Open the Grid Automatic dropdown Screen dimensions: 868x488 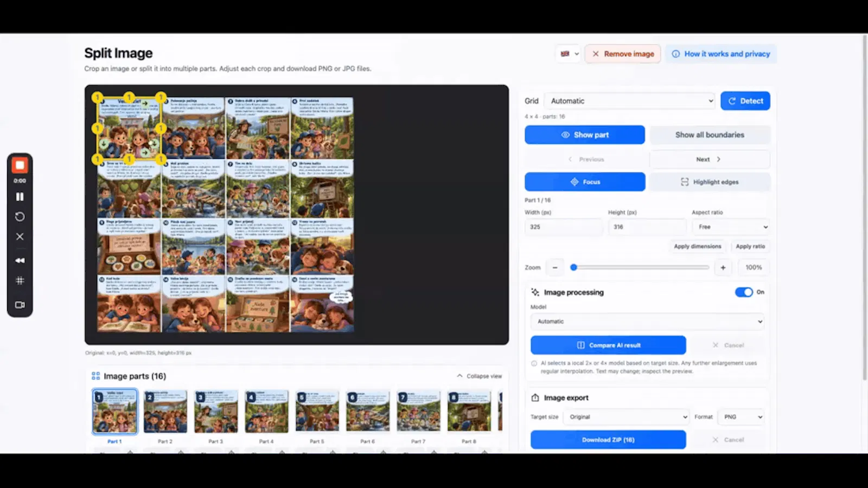(x=630, y=101)
